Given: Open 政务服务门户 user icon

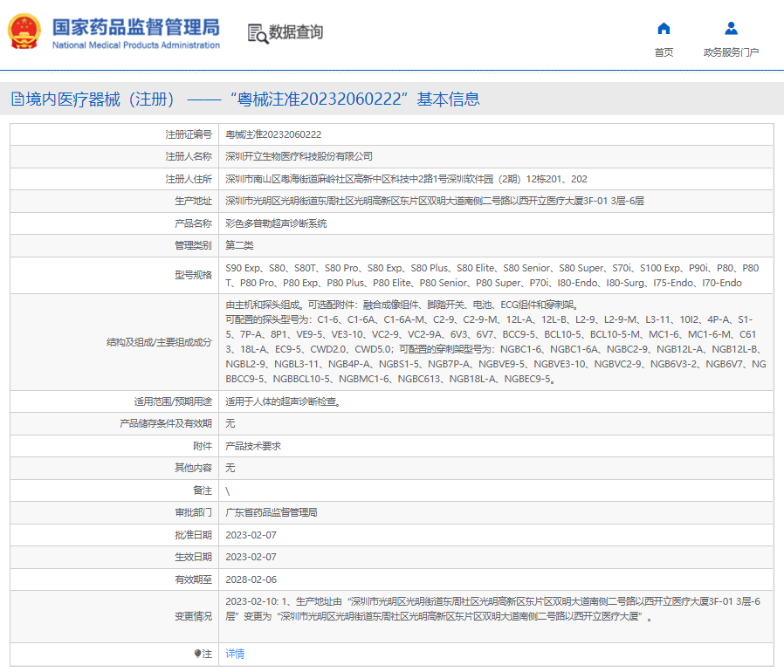Looking at the screenshot, I should point(731,29).
